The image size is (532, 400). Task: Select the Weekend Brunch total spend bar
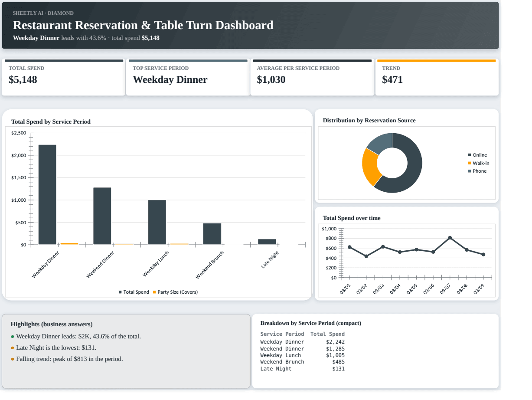click(212, 234)
